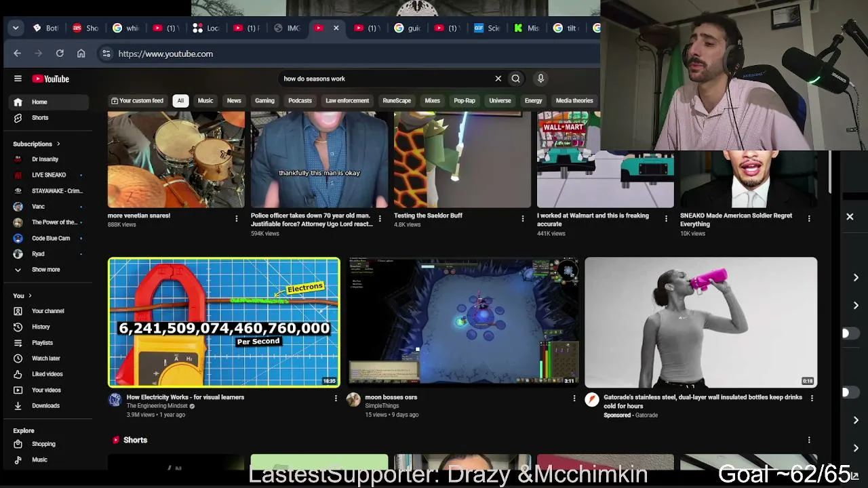Screen dimensions: 868x488
Task: Open the Gatorade advertiser avatar
Action: click(x=592, y=399)
